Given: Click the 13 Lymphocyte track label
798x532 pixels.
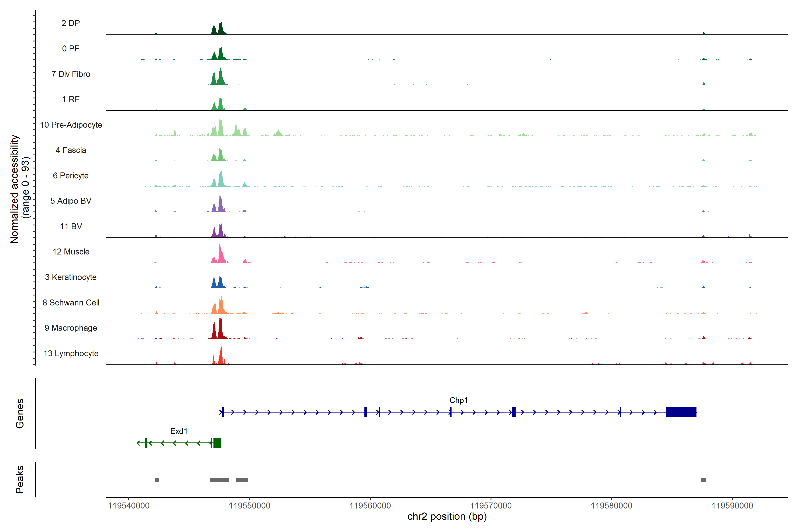Looking at the screenshot, I should pyautogui.click(x=71, y=353).
